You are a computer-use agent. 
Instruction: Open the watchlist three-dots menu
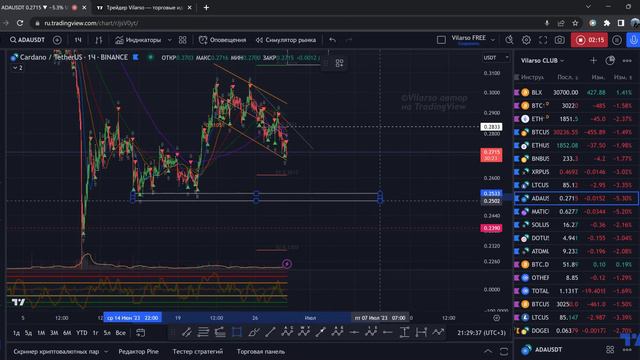click(x=627, y=60)
